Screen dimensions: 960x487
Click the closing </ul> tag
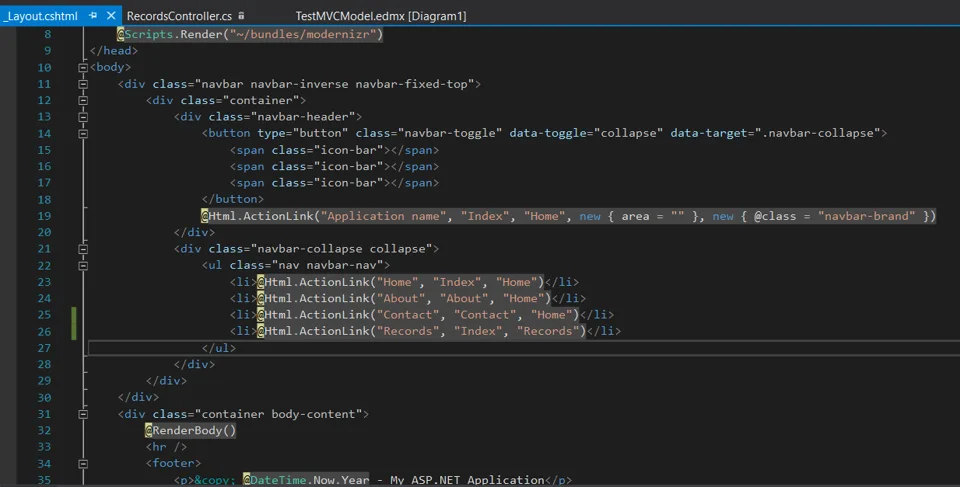pos(219,348)
